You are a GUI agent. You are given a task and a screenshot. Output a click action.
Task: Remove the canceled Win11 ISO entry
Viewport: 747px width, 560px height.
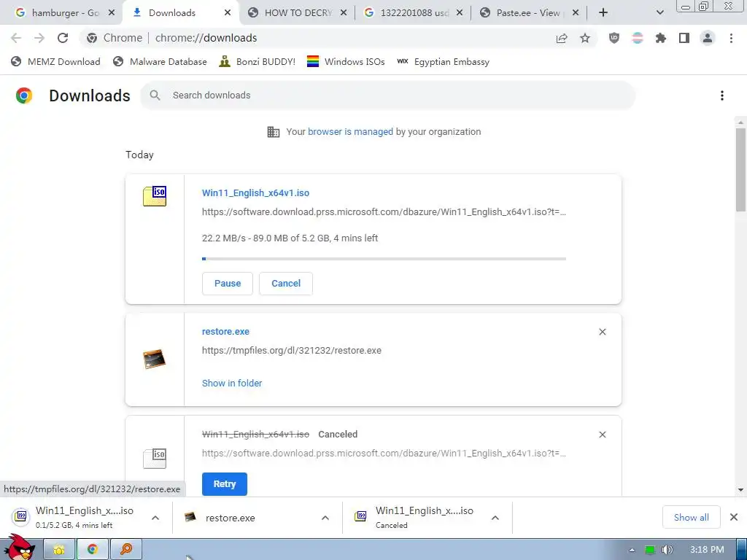(x=602, y=435)
